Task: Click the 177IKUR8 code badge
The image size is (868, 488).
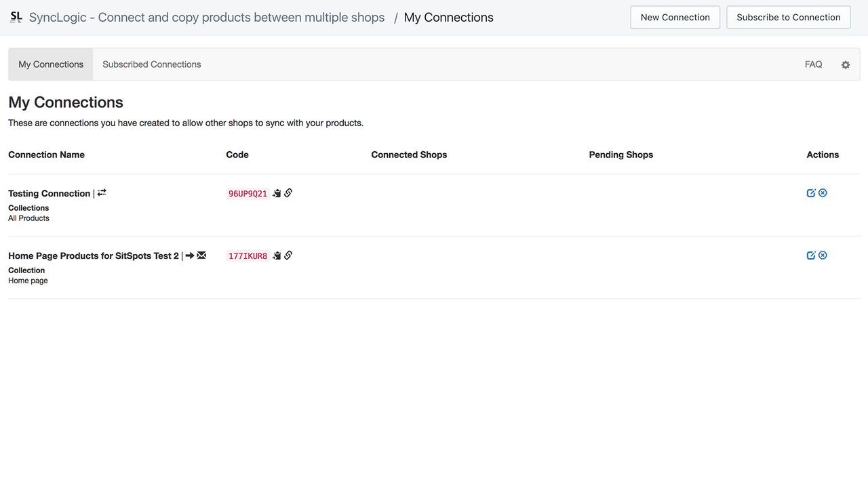Action: 248,256
